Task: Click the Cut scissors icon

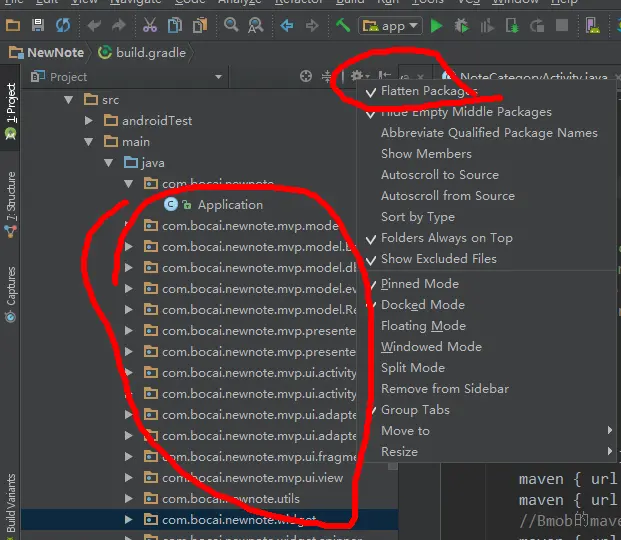Action: tap(150, 26)
